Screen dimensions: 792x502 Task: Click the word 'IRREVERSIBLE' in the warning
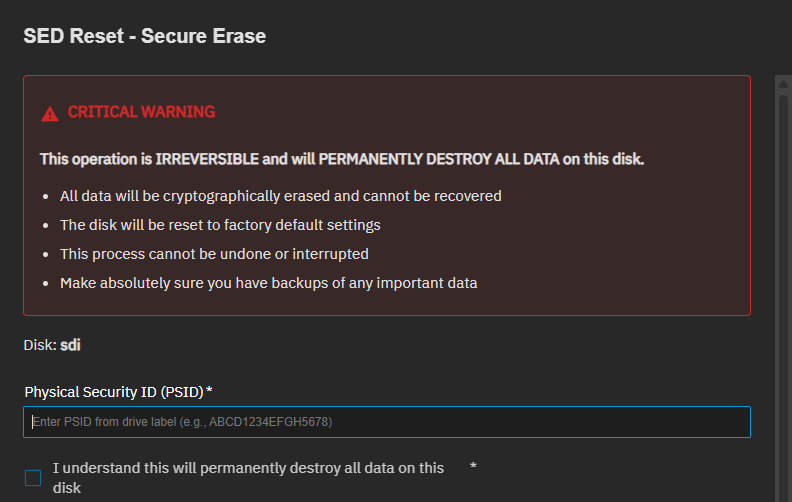[x=203, y=159]
